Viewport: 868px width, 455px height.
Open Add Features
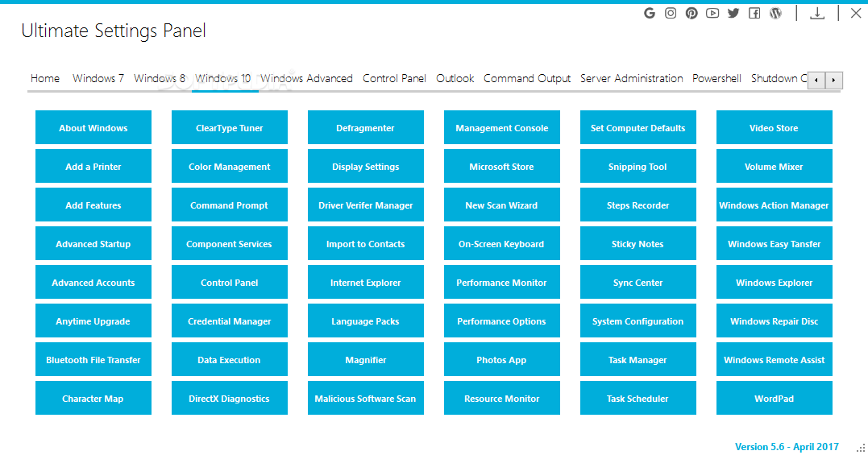(93, 205)
